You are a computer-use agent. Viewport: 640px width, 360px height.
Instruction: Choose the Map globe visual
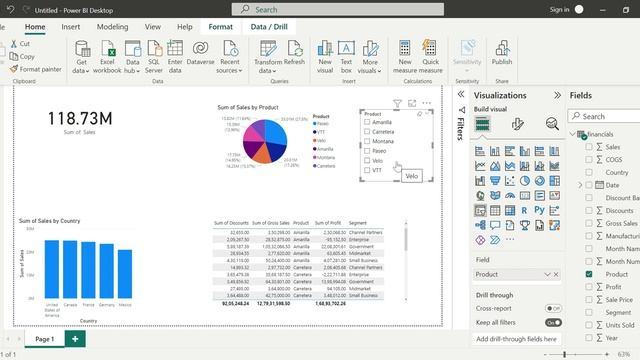(480, 196)
